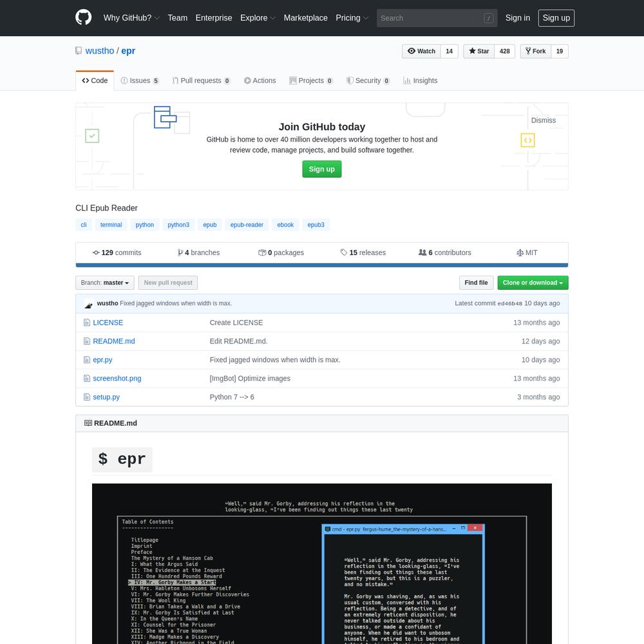Image resolution: width=644 pixels, height=644 pixels.
Task: Switch to the Code tab
Action: [95, 81]
